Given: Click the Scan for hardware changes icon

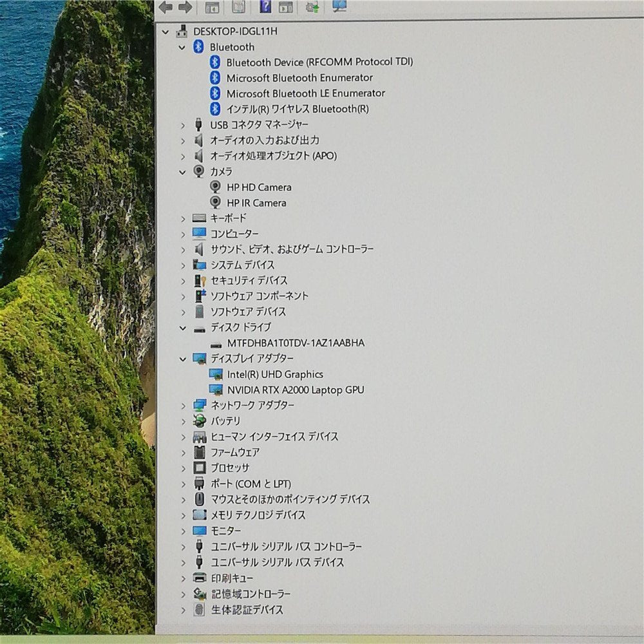Looking at the screenshot, I should (339, 8).
